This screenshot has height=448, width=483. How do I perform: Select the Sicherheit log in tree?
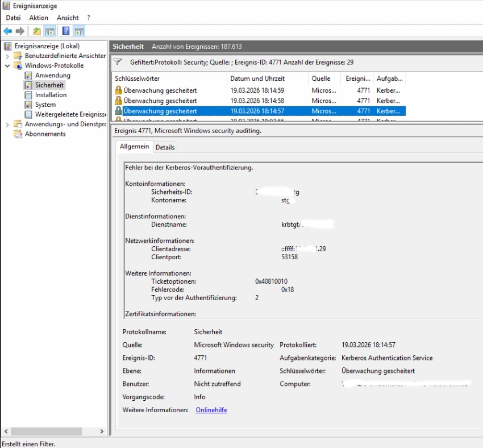49,85
